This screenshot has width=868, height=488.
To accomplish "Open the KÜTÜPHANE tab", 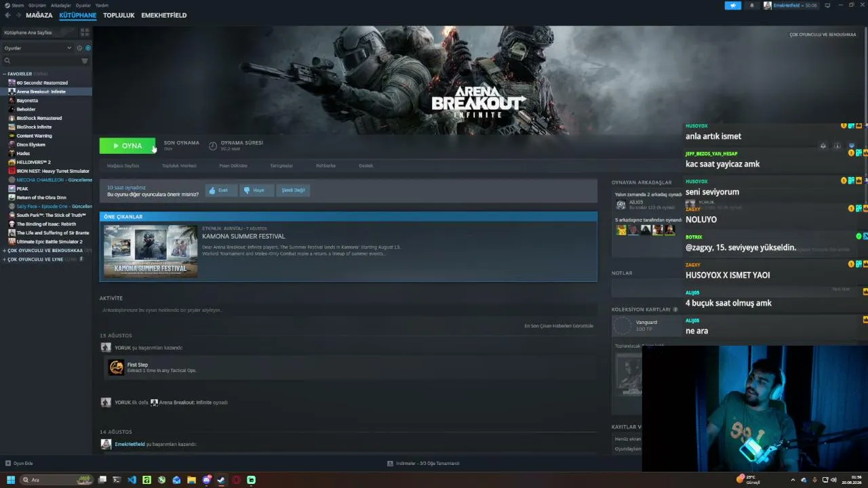I will [77, 15].
